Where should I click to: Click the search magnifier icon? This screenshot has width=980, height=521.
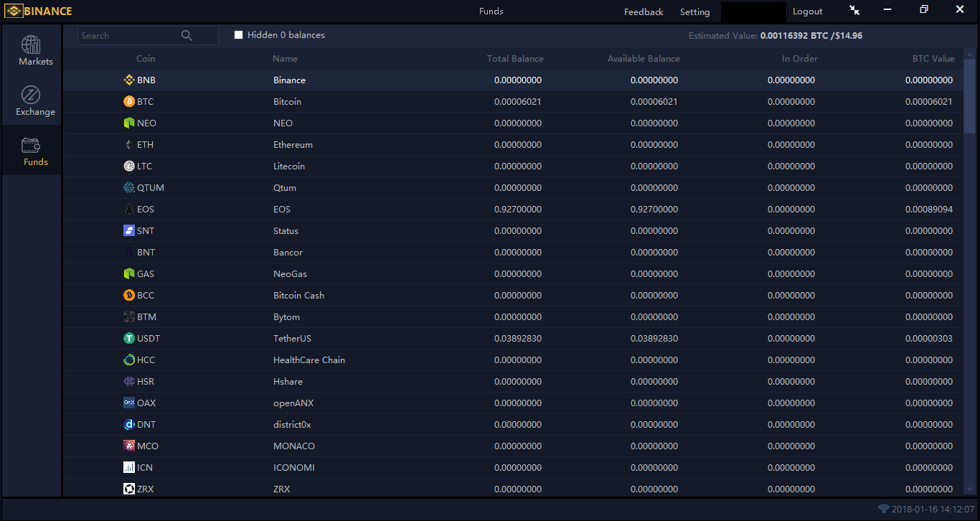tap(187, 35)
